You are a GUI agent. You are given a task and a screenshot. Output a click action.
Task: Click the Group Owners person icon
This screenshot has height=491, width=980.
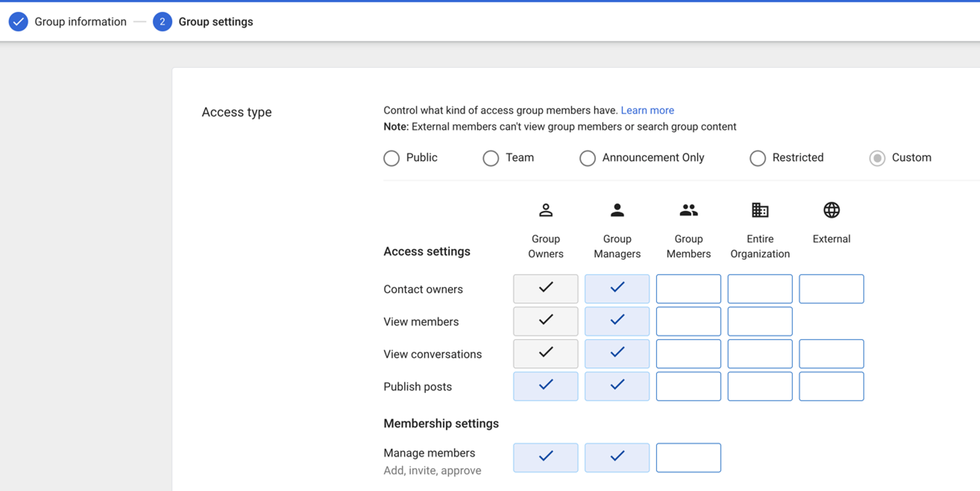(x=545, y=210)
